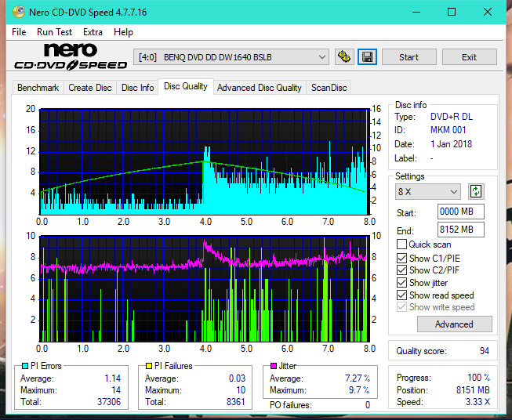
Task: Click Jitter average value 7.27 %
Action: (358, 378)
